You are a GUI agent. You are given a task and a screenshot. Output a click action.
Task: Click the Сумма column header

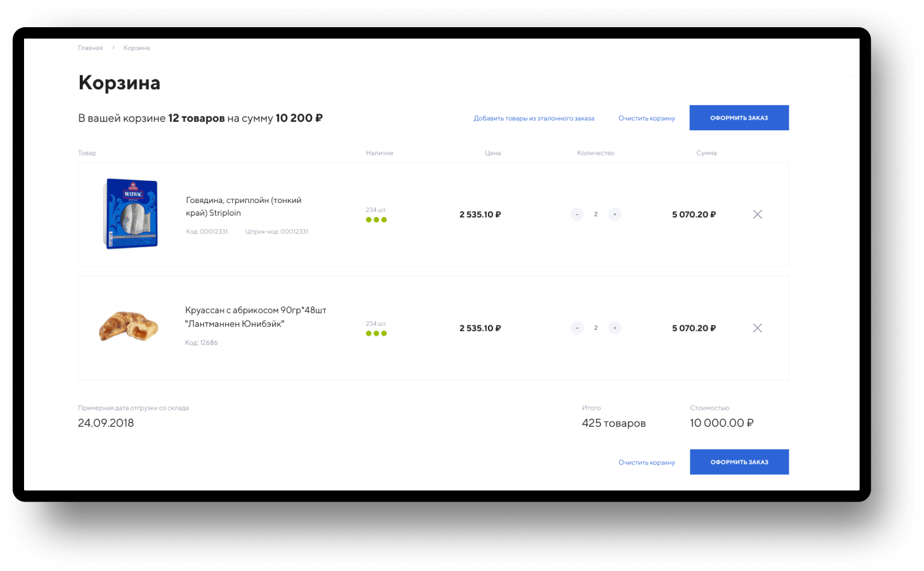click(706, 153)
